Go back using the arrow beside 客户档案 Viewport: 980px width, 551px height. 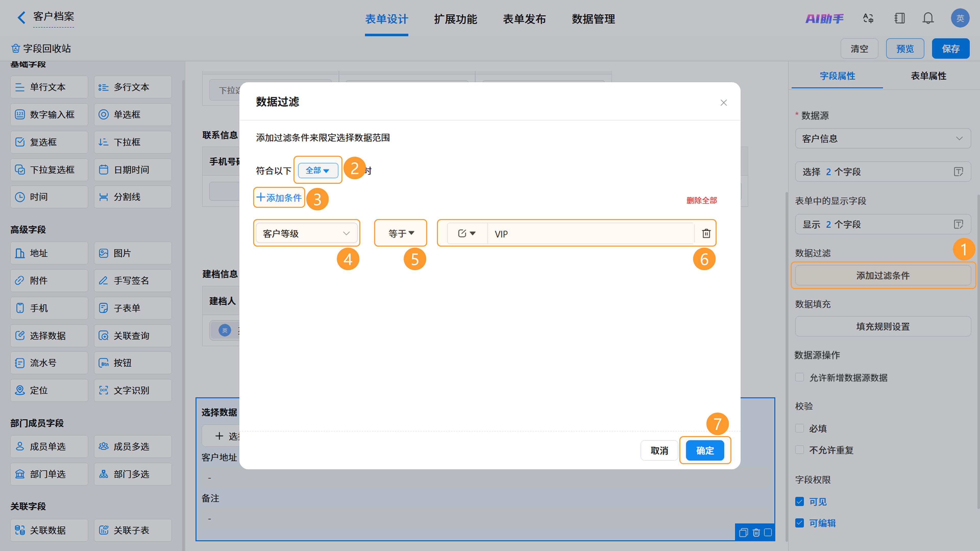click(22, 17)
